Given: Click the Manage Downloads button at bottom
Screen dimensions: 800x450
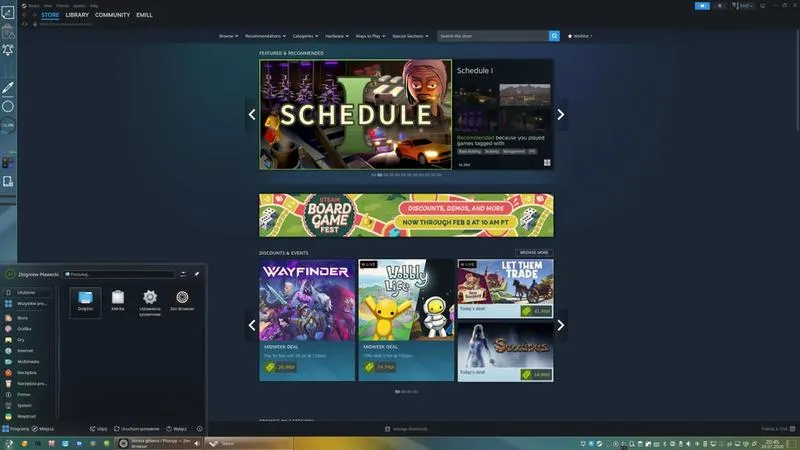Looking at the screenshot, I should (406, 429).
